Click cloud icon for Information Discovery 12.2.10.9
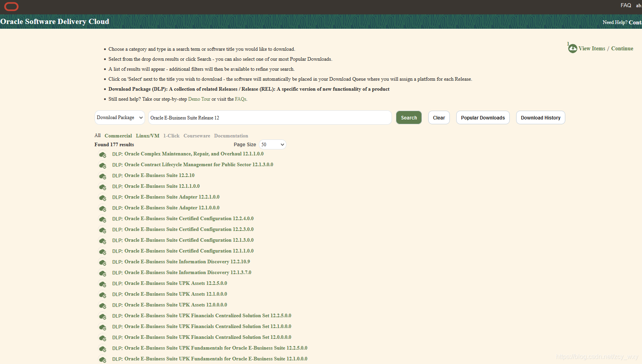Image resolution: width=642 pixels, height=364 pixels. click(103, 263)
